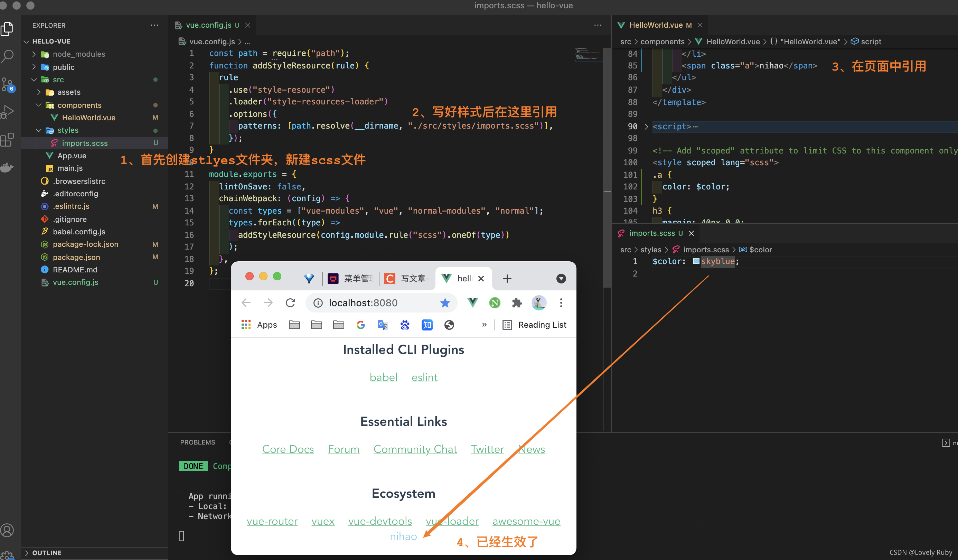Screen dimensions: 958x560
Task: Expand the OUTLINE section
Action: click(x=46, y=552)
